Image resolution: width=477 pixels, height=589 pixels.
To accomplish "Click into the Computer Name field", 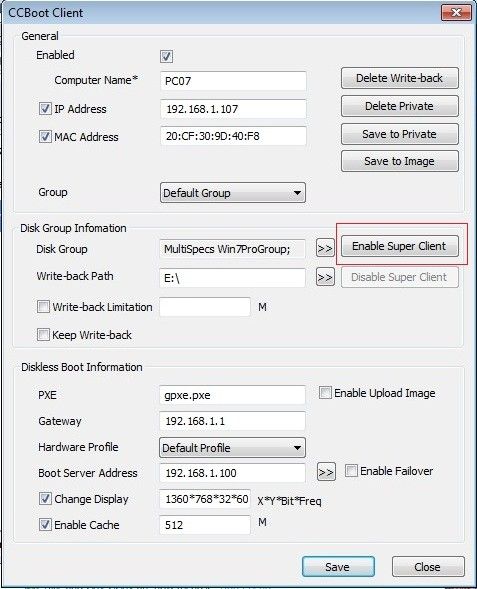I will tap(233, 81).
